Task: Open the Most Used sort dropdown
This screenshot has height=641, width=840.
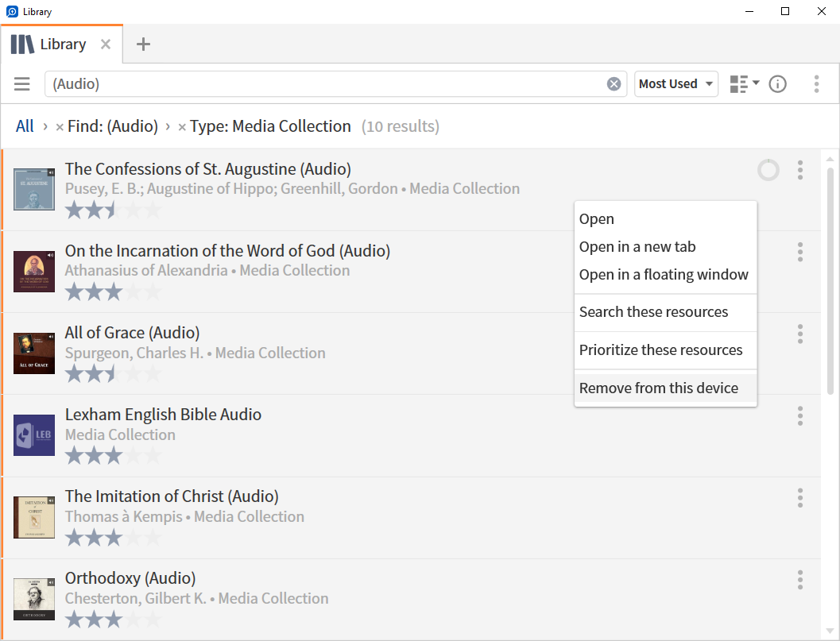Action: coord(676,84)
